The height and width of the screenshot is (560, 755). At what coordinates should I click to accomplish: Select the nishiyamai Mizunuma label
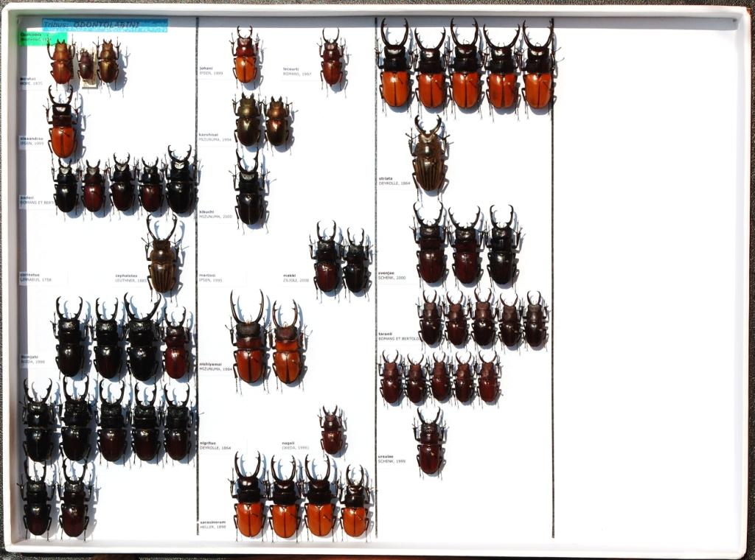click(215, 366)
